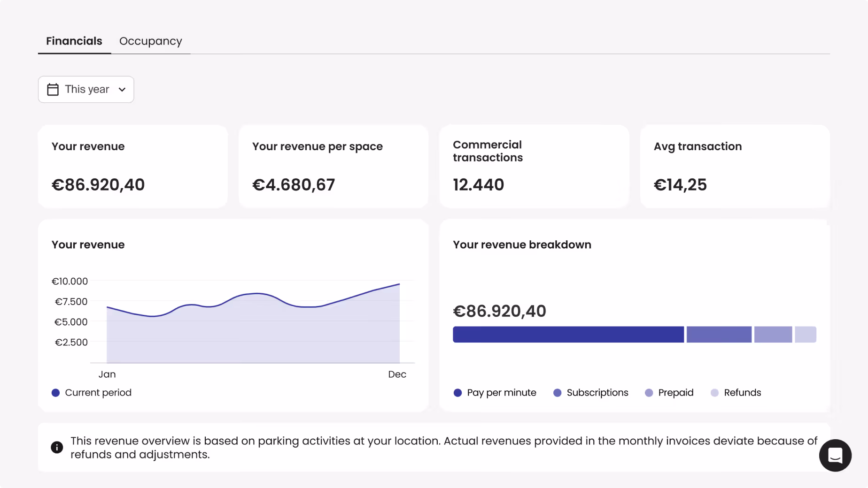The width and height of the screenshot is (868, 488).
Task: Click the €86.920,40 total above breakdown bar
Action: pos(499,311)
